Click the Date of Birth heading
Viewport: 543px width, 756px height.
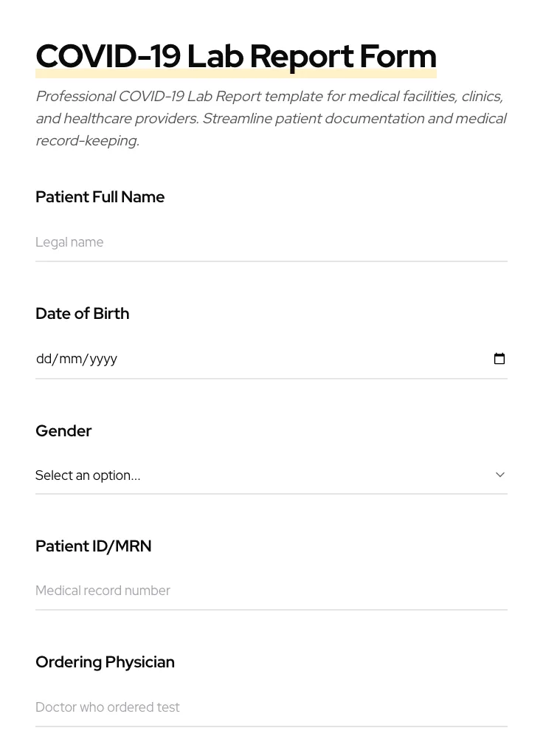click(82, 313)
